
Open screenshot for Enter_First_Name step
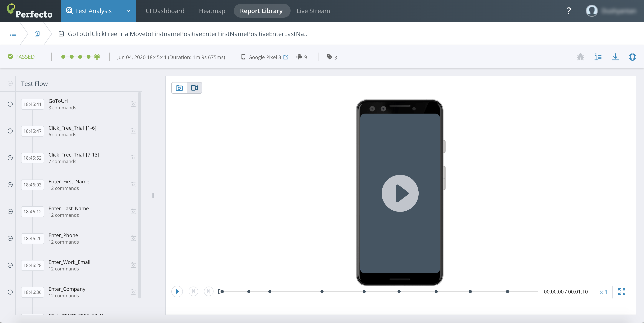point(133,185)
